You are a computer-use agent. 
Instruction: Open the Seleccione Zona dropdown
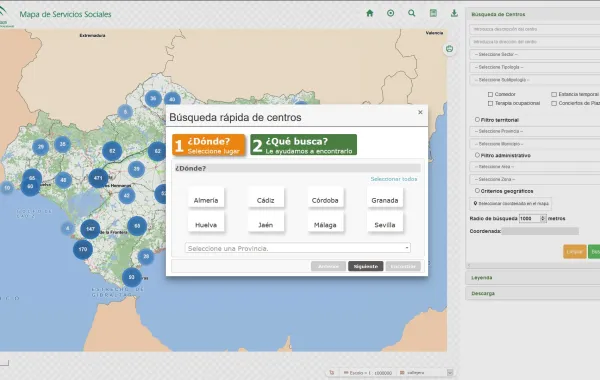(x=535, y=179)
